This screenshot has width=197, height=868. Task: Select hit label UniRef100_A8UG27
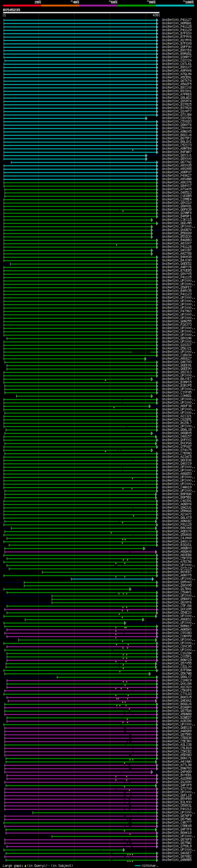coord(177,359)
